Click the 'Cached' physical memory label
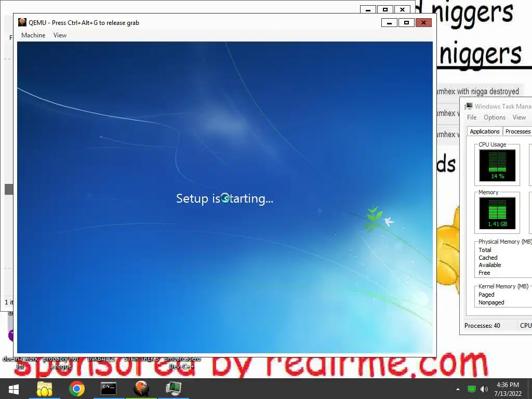Image resolution: width=532 pixels, height=399 pixels. tap(488, 258)
